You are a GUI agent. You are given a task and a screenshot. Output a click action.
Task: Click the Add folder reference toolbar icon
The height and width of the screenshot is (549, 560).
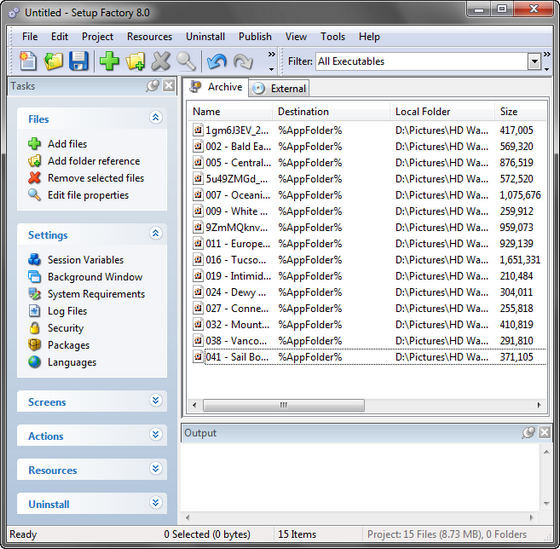tap(135, 61)
